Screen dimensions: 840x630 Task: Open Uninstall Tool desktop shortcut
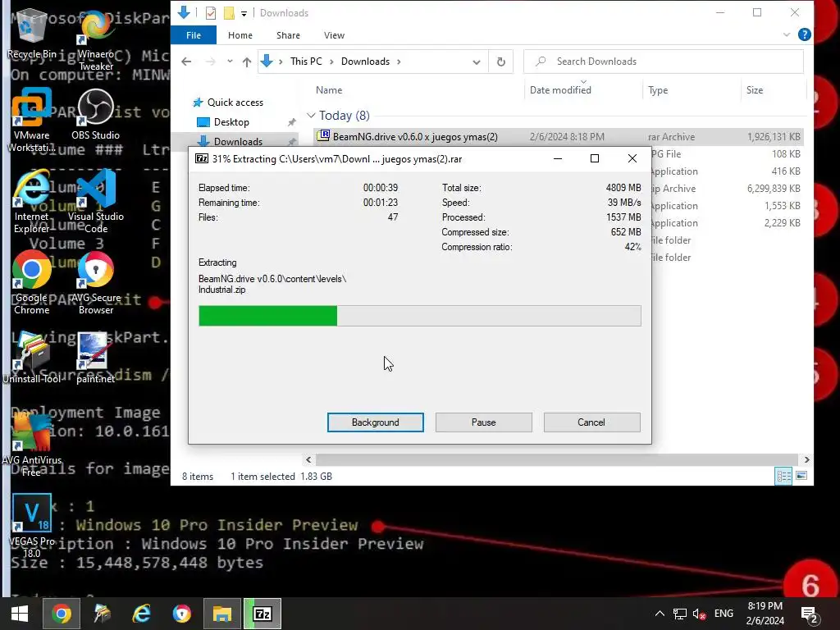coord(32,358)
